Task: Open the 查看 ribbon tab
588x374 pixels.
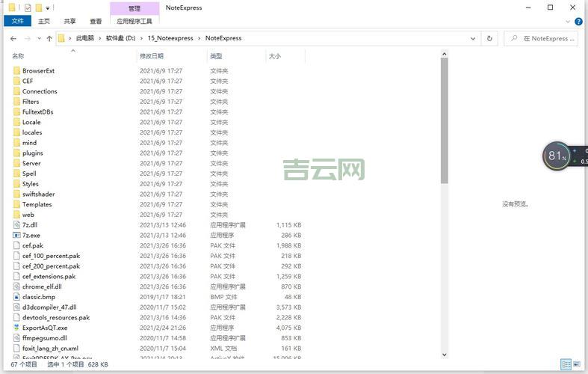Action: tap(96, 22)
